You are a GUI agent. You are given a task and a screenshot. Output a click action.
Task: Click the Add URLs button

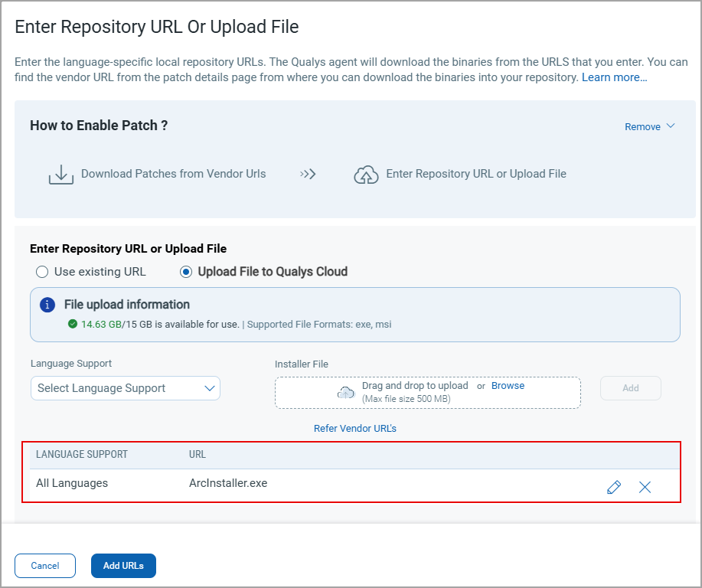(123, 566)
